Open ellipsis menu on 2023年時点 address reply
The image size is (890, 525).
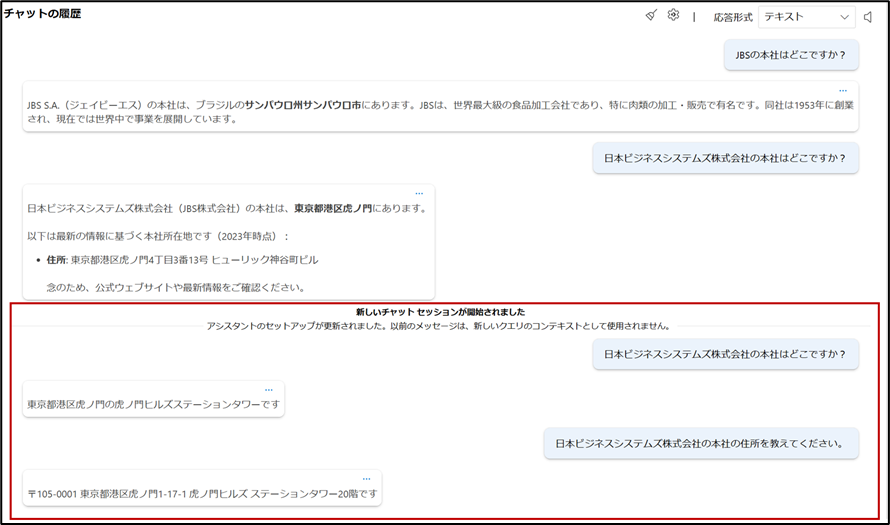pos(419,194)
